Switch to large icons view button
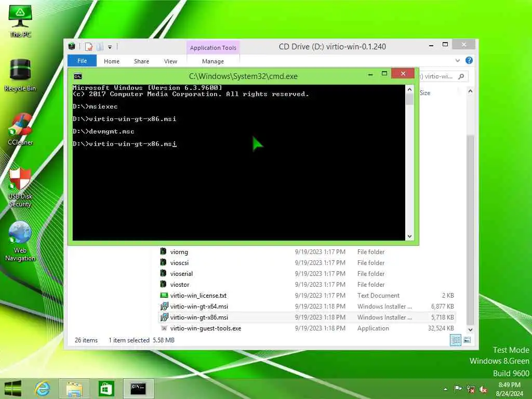 [467, 340]
